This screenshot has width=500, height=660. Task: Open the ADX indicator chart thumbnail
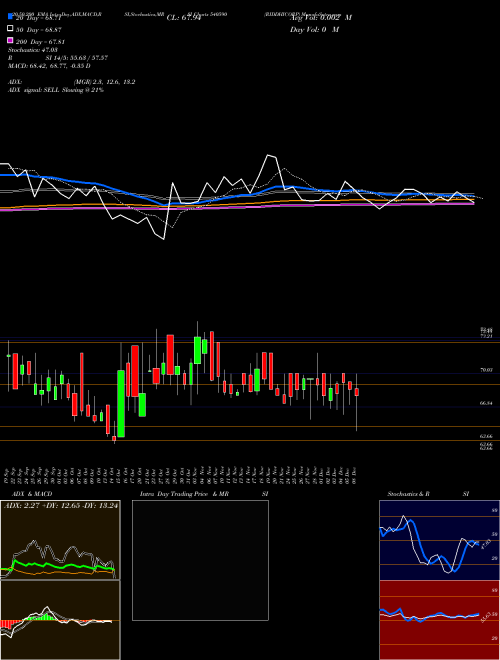tap(60, 540)
